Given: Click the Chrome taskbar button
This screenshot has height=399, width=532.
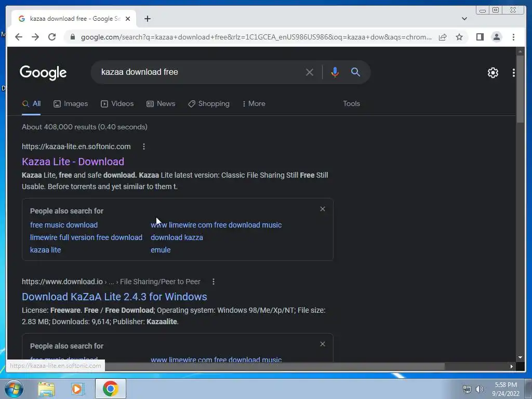Looking at the screenshot, I should tap(110, 389).
